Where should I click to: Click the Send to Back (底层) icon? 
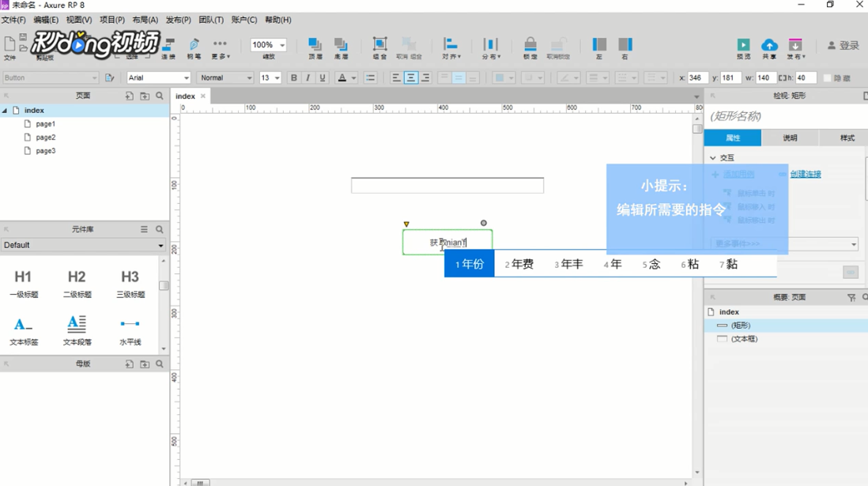(x=341, y=44)
